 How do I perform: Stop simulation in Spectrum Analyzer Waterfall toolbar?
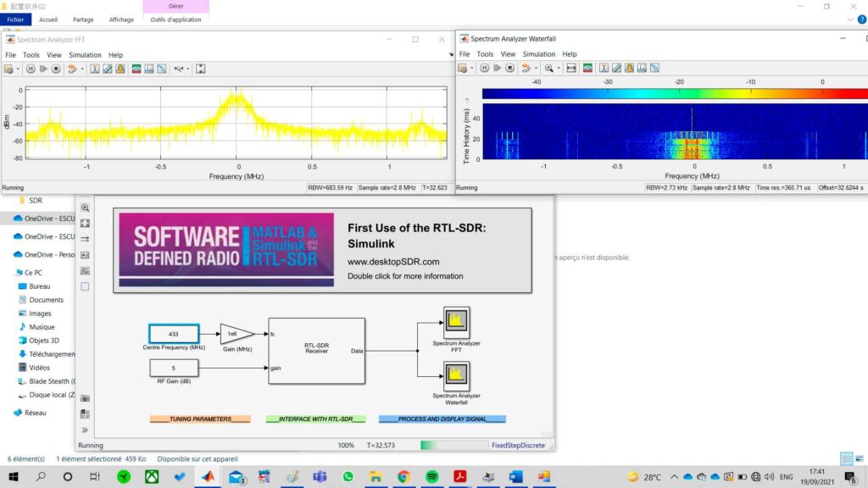509,68
